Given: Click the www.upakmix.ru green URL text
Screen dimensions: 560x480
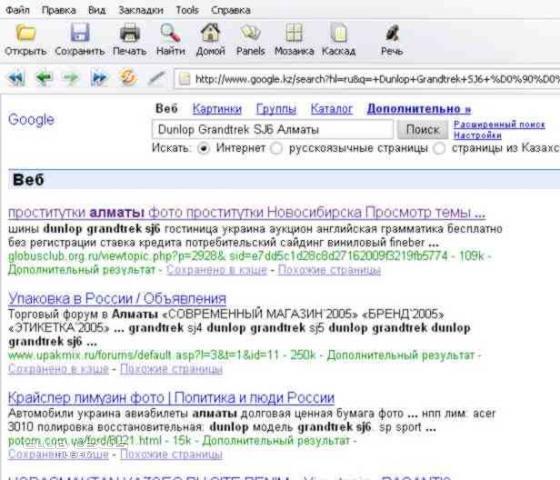Looking at the screenshot, I should 143,355.
